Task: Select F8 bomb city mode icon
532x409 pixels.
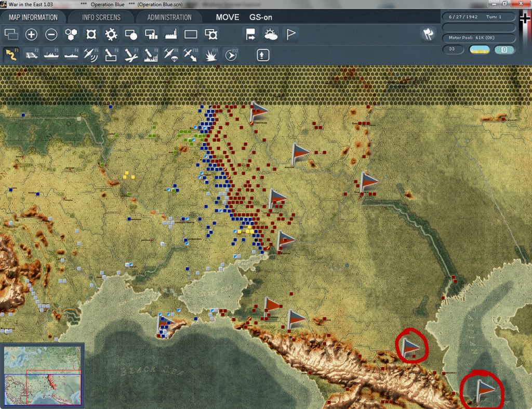Action: tap(151, 55)
